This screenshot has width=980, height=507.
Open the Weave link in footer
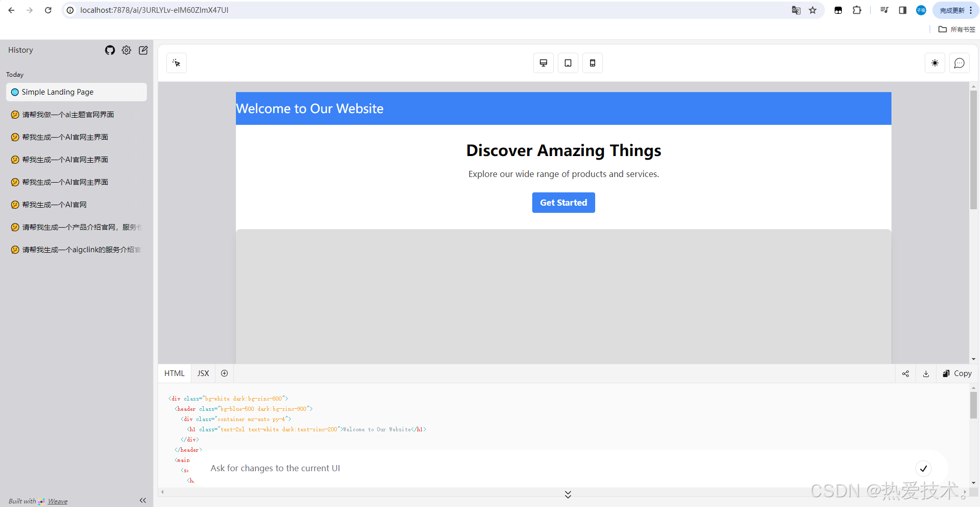(57, 501)
